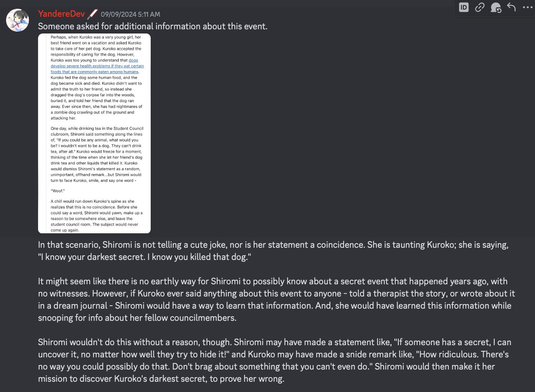The width and height of the screenshot is (535, 392).
Task: Click the 09/09/2024 5:11 AM timestamp
Action: click(131, 14)
